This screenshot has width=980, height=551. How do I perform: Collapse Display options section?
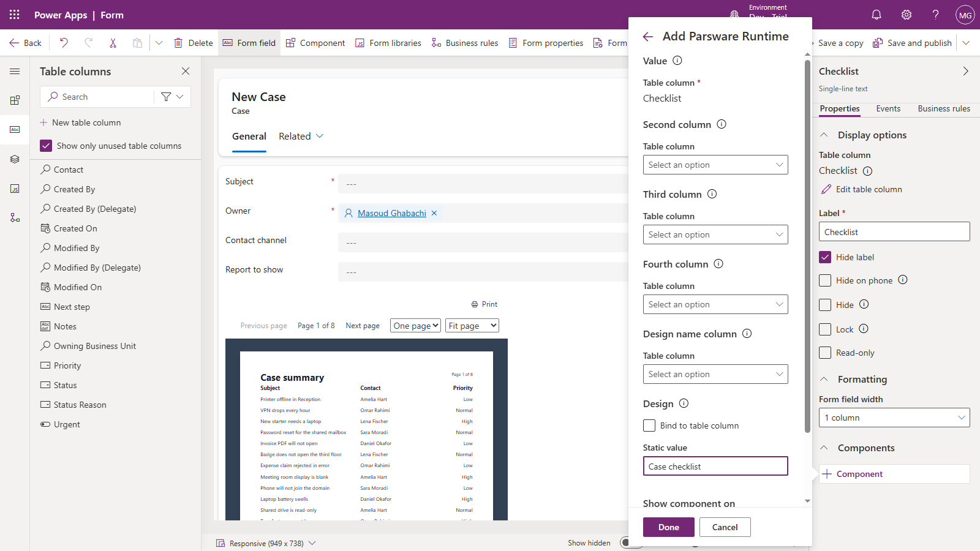pyautogui.click(x=824, y=135)
